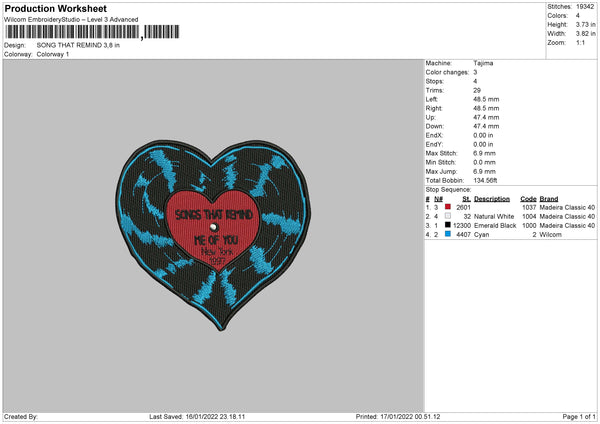Image resolution: width=600 pixels, height=424 pixels.
Task: Click 'Wilcom EmbroideryStudio – Level 3 Advanced' text
Action: coord(71,20)
